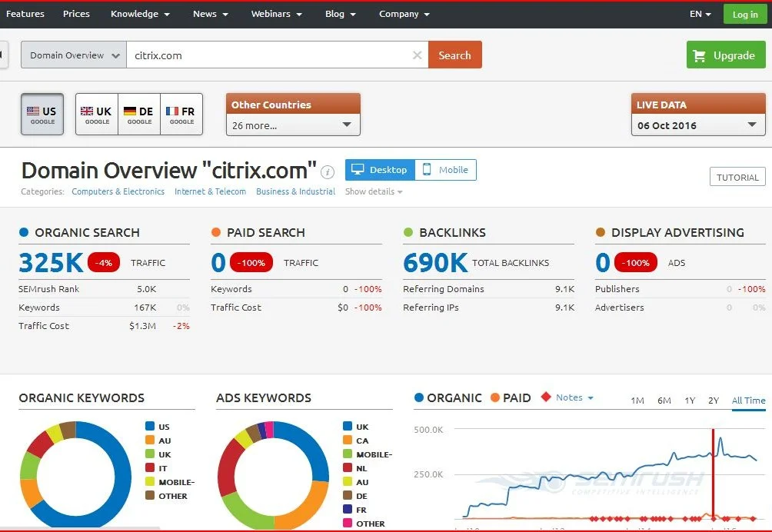This screenshot has height=532, width=772.
Task: Click the blue ORGANIC legend dot in chart
Action: (x=419, y=397)
